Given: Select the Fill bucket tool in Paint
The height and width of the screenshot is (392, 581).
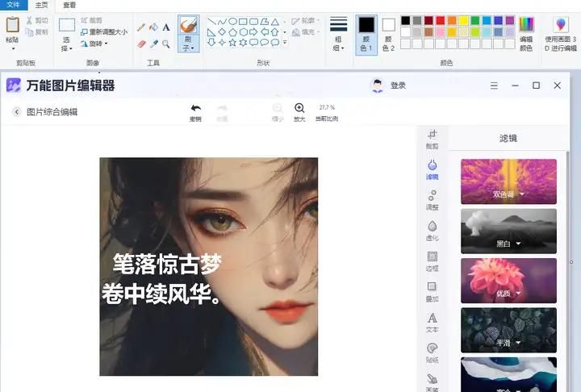Looking at the screenshot, I should (153, 27).
